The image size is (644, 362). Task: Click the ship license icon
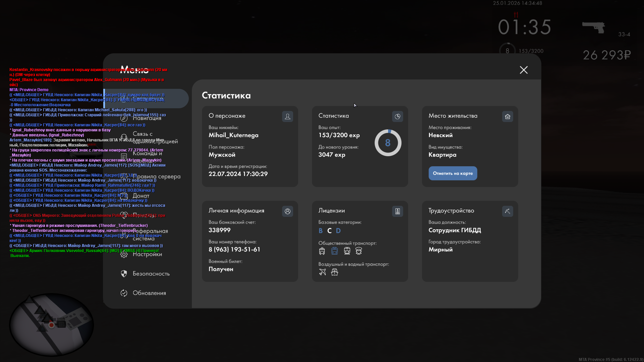(x=334, y=272)
